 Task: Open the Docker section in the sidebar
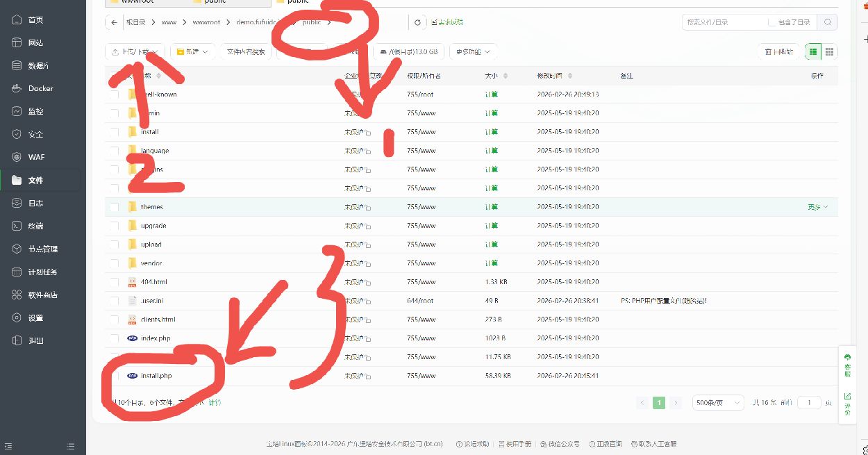pos(40,88)
